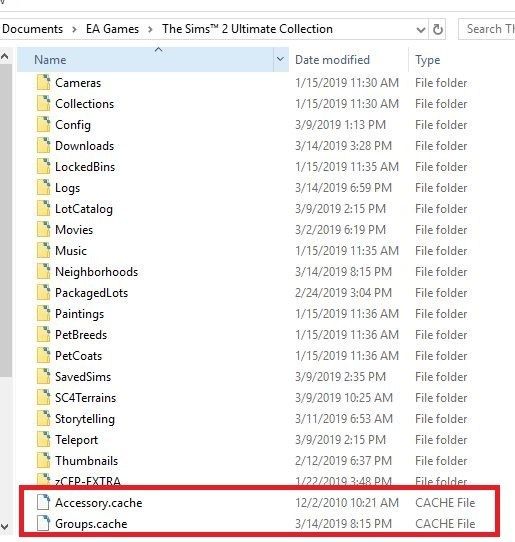Screen dimensions: 515x542
Task: Click the Groups.cache file icon
Action: [x=43, y=523]
